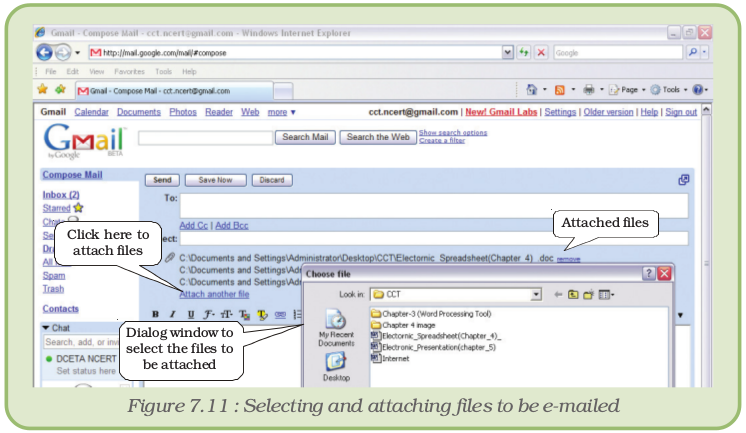This screenshot has width=746, height=433.
Task: Click the Discard button
Action: coord(272,180)
